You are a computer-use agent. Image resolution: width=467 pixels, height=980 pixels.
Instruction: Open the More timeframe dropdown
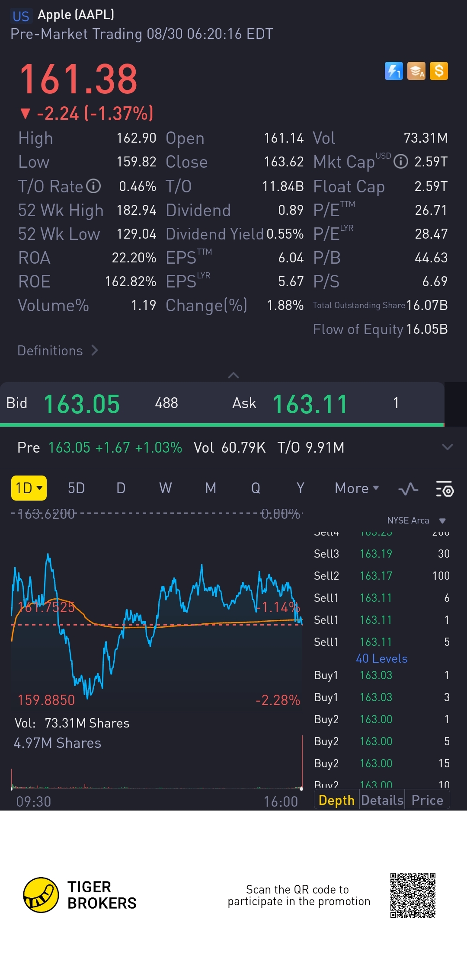(x=357, y=488)
